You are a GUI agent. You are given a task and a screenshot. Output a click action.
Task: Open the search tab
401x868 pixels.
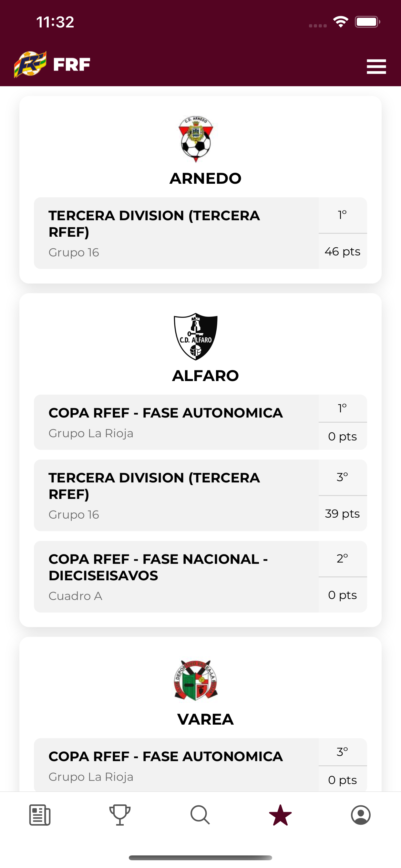(x=200, y=815)
